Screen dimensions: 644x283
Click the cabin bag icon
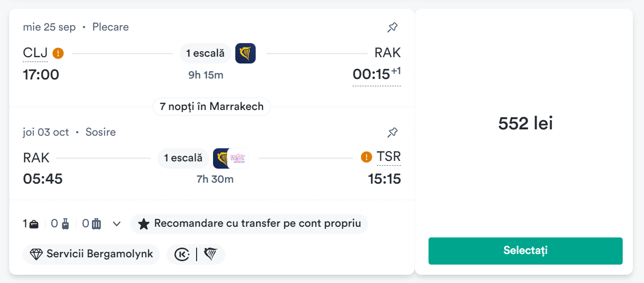(x=65, y=224)
